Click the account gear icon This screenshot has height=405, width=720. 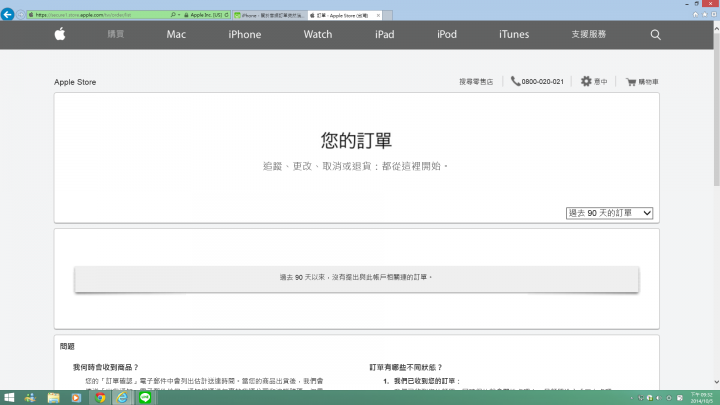tap(586, 81)
